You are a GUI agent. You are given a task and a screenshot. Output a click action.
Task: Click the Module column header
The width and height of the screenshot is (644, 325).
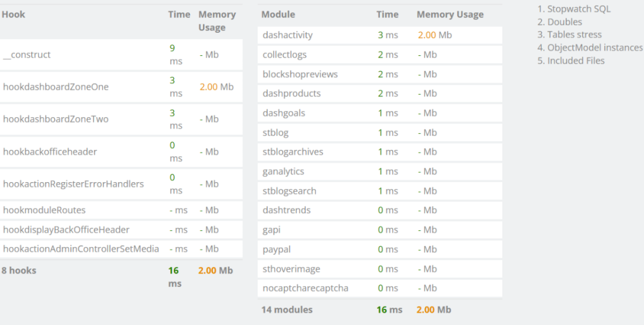pos(279,14)
